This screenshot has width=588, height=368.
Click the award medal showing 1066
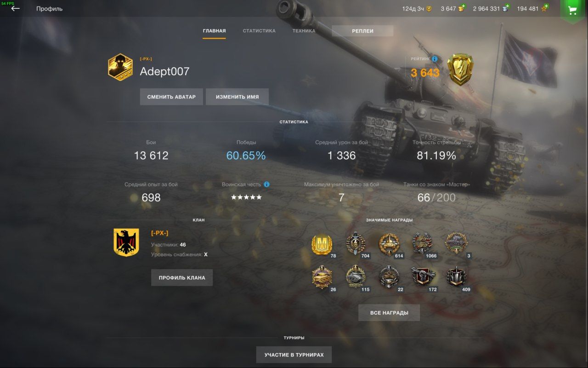point(423,245)
